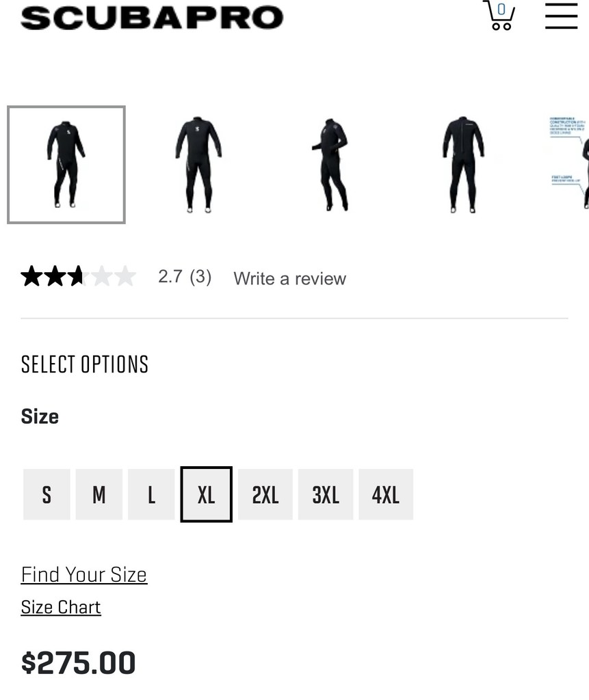Screen dimensions: 589x700
Task: Open the Find Your Size link
Action: point(84,574)
